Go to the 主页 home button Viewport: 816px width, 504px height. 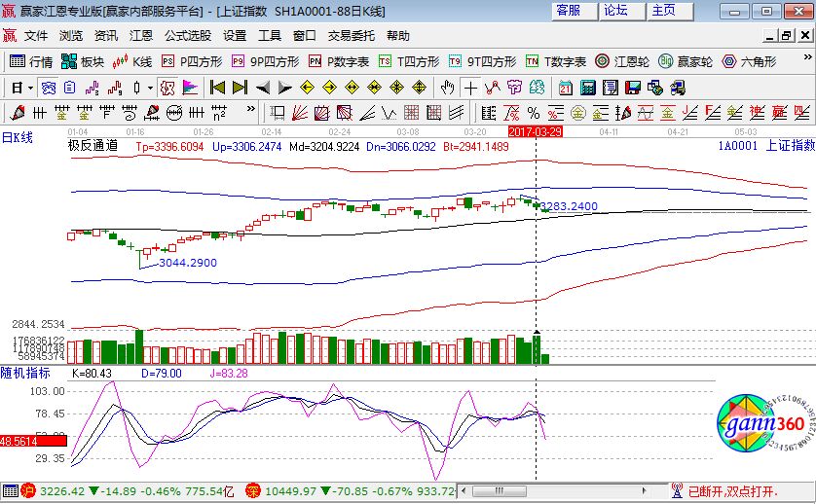tap(663, 11)
